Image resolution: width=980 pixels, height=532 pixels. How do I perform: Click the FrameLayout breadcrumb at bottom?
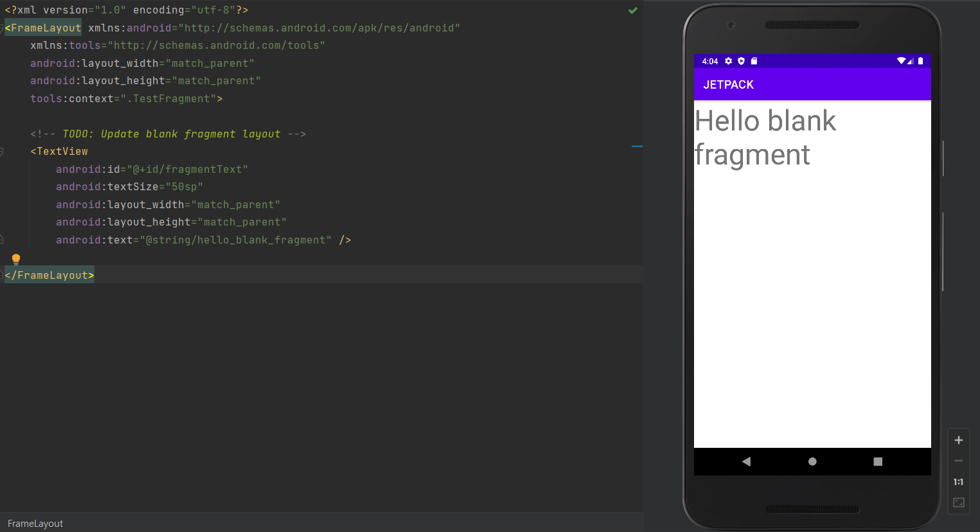click(35, 524)
